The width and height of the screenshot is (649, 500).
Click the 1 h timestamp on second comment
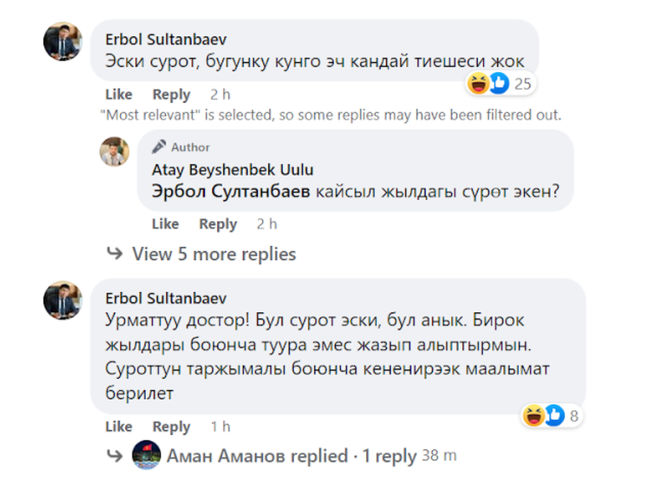pos(220,426)
